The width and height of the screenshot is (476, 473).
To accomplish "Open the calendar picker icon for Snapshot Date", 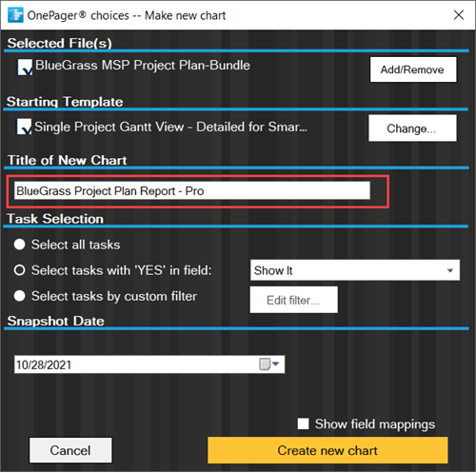I will click(x=265, y=365).
